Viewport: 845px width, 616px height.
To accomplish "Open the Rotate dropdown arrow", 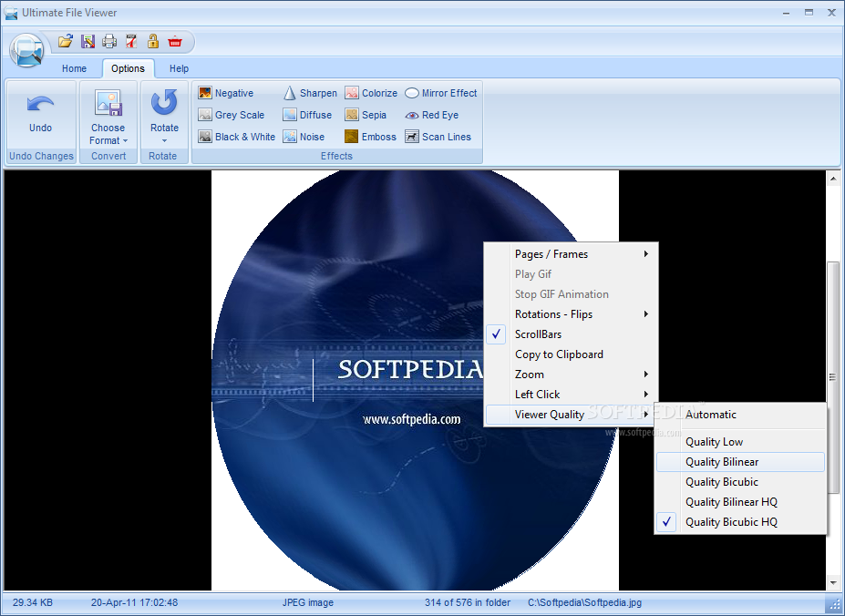I will click(164, 140).
